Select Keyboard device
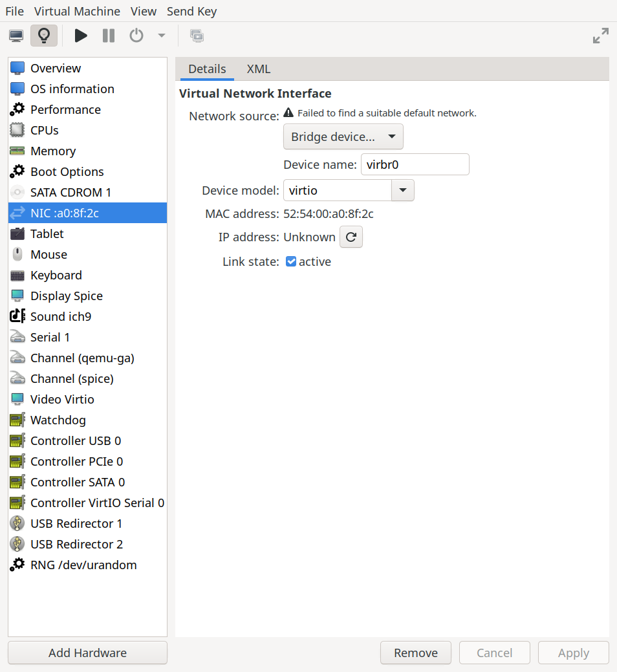The width and height of the screenshot is (617, 672). 87,275
